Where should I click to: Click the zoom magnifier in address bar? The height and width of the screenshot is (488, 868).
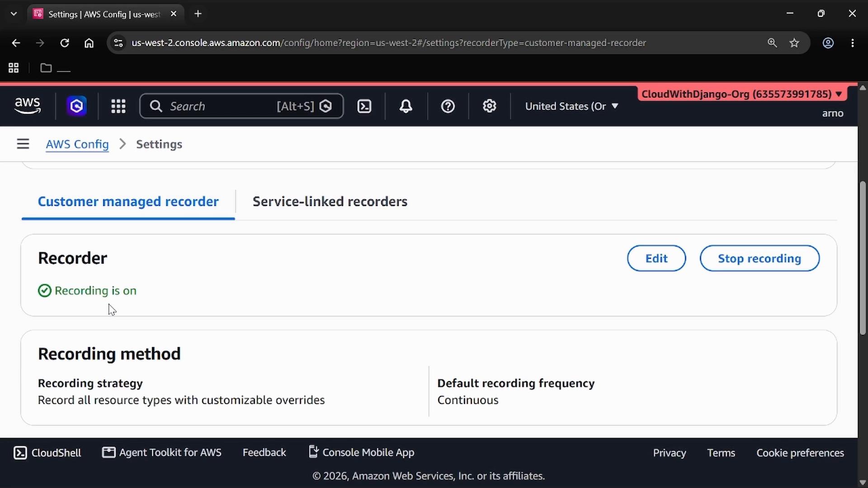coord(772,43)
